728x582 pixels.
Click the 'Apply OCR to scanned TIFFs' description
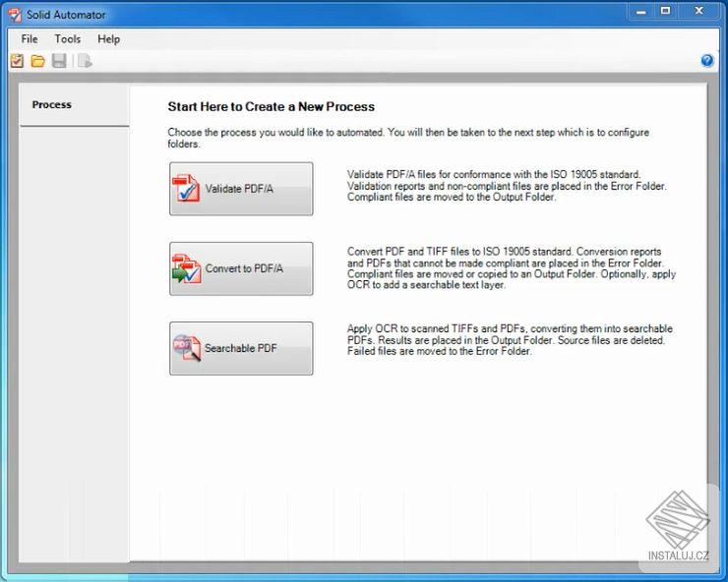510,340
